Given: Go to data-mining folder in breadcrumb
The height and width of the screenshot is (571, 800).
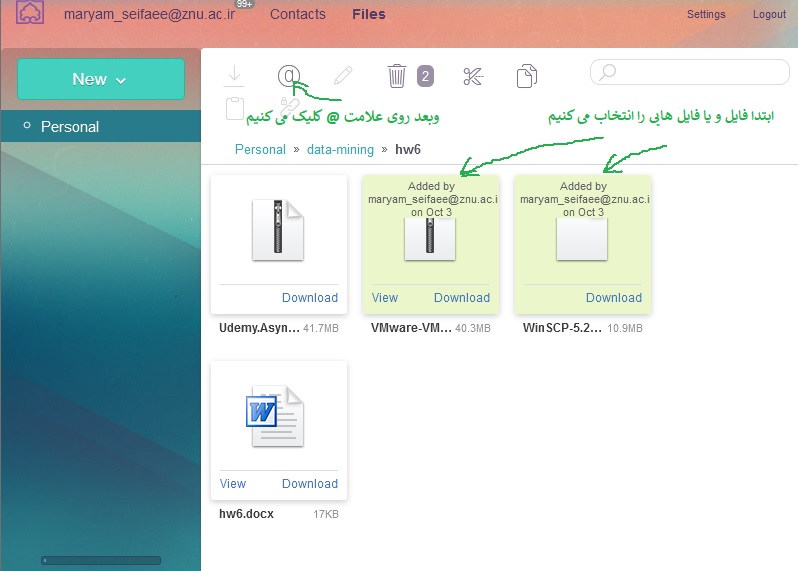Looking at the screenshot, I should (x=340, y=150).
